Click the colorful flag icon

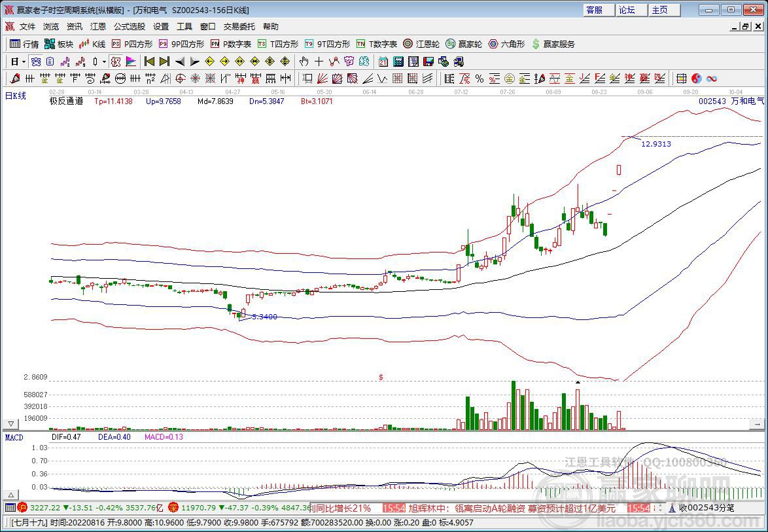coord(131,62)
